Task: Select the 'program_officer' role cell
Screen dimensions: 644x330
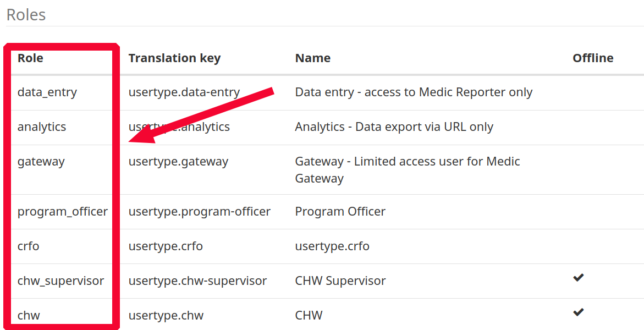Action: pyautogui.click(x=63, y=212)
